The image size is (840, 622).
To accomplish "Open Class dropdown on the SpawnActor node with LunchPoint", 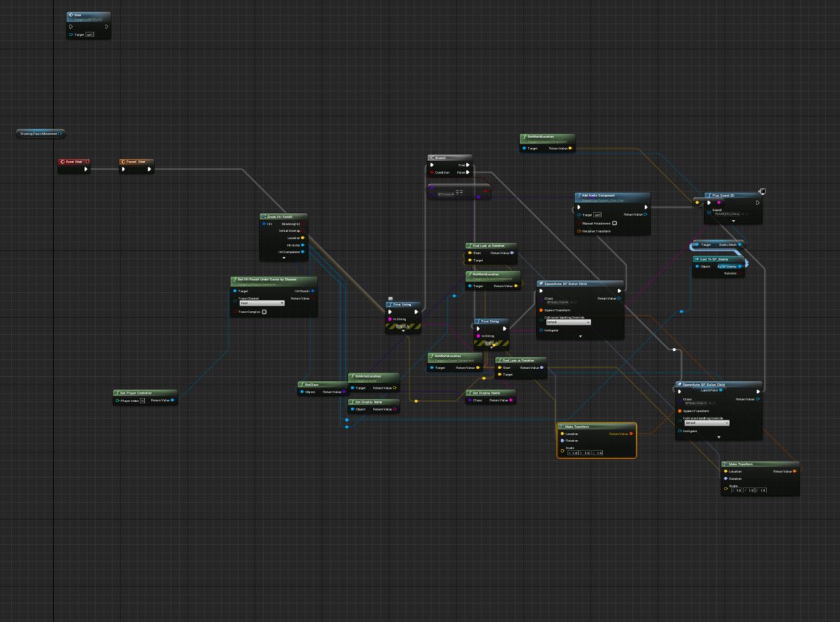I will pyautogui.click(x=696, y=403).
